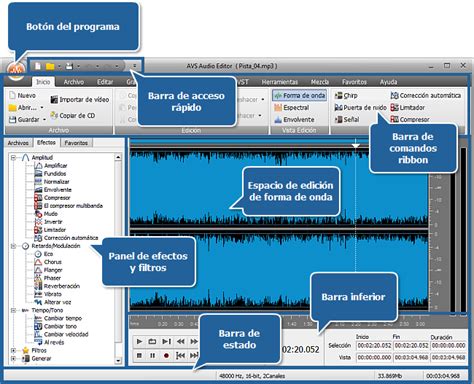Open the Herramientas ribbon tab
The image size is (474, 384).
pos(279,82)
